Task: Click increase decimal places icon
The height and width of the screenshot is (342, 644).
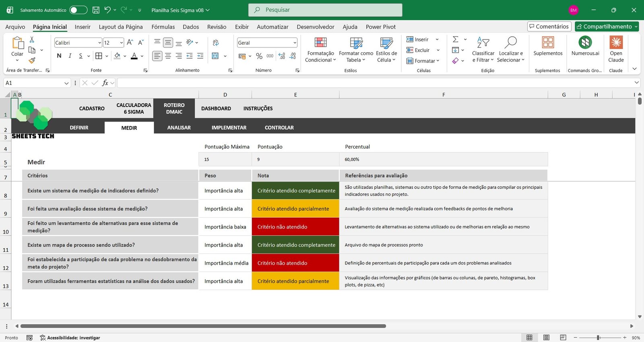Action: [282, 56]
